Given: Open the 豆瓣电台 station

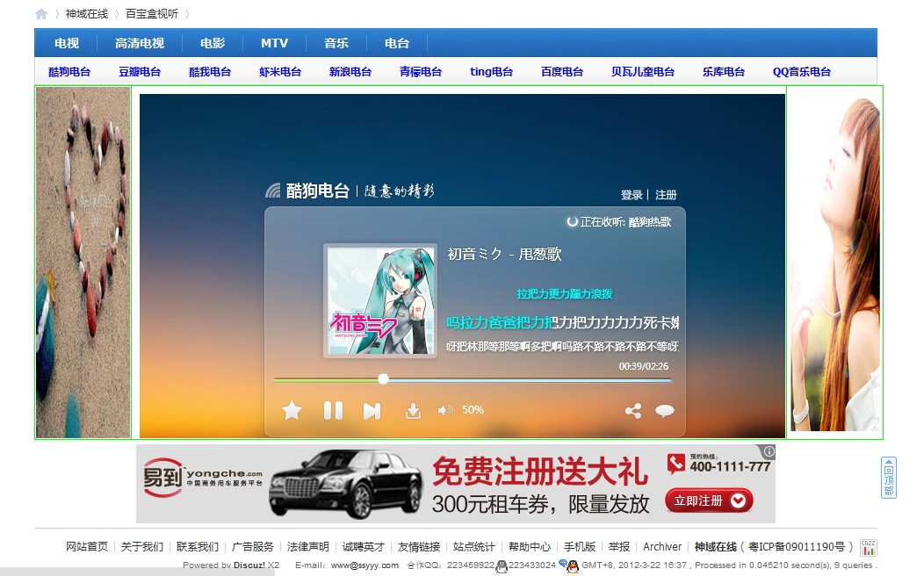Looking at the screenshot, I should pos(140,72).
